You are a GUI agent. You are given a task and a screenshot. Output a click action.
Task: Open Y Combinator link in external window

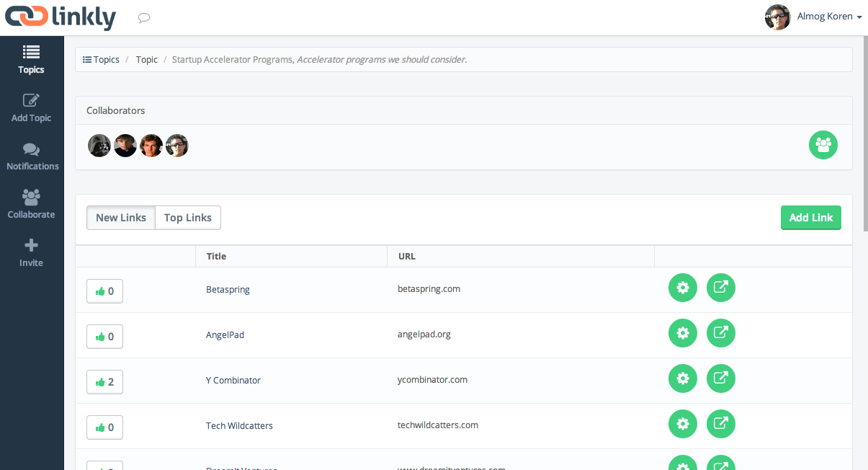pos(721,378)
